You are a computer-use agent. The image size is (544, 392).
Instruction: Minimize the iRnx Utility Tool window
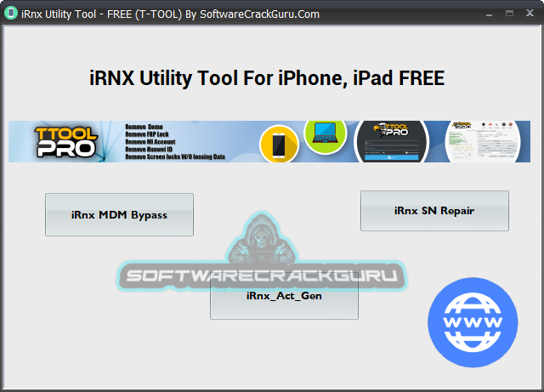tap(490, 14)
